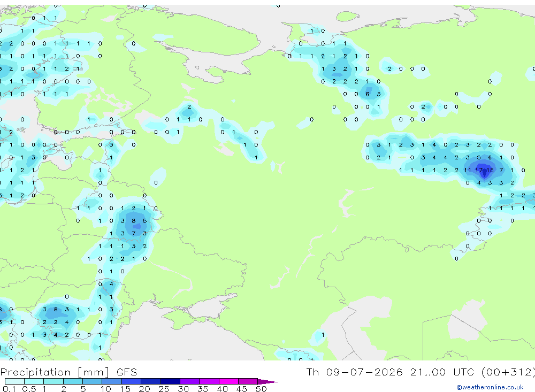Click the legend label '15'

click(125, 389)
